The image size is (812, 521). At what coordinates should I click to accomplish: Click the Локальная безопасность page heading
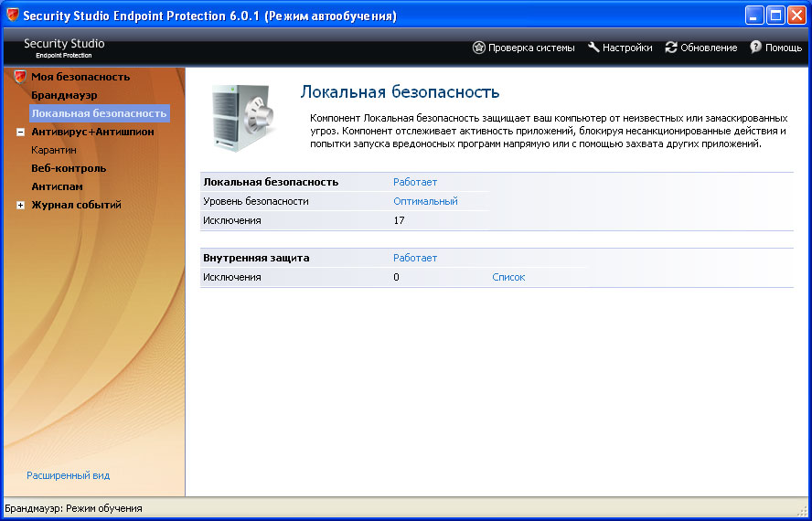(400, 92)
